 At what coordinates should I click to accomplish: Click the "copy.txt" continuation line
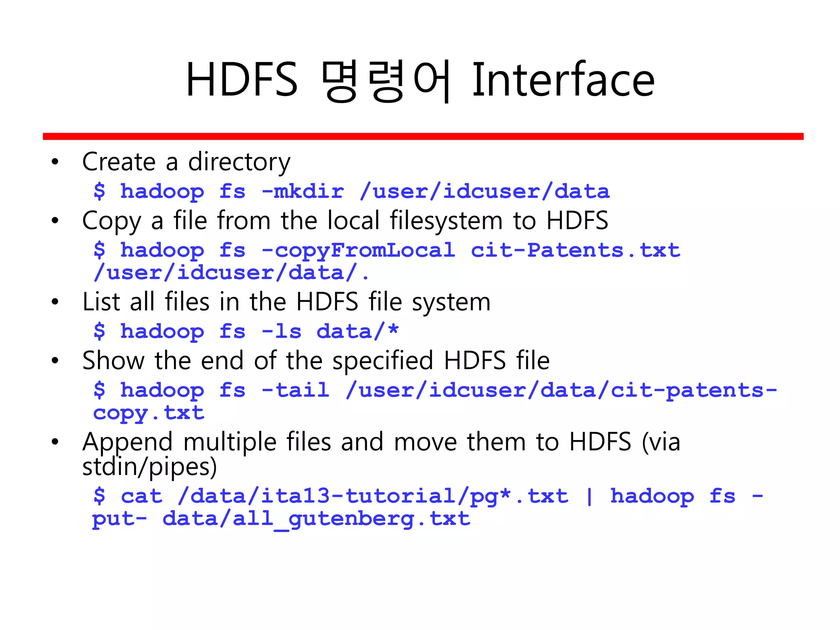pyautogui.click(x=148, y=413)
